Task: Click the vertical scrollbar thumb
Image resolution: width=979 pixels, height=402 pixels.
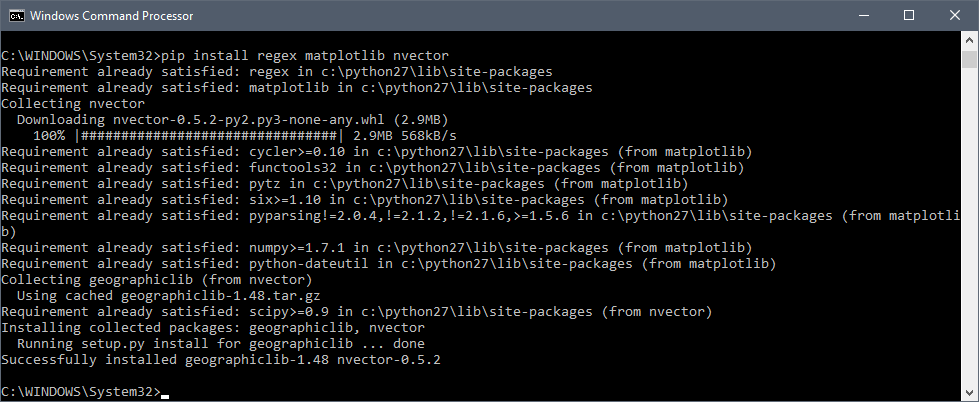Action: (969, 59)
